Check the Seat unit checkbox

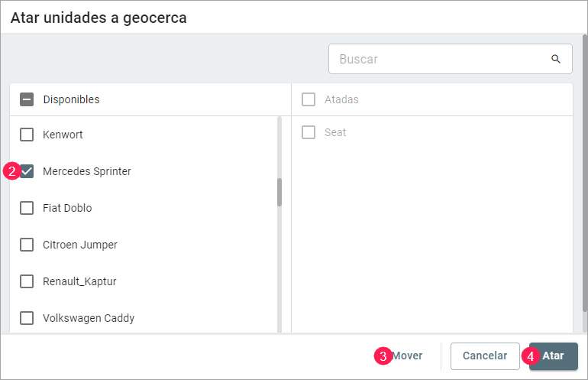(x=309, y=132)
